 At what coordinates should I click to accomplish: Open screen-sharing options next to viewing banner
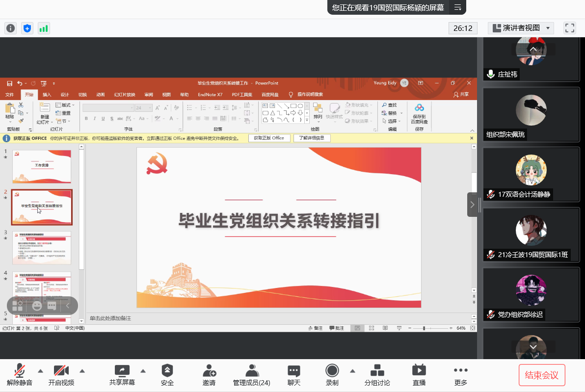click(x=457, y=7)
